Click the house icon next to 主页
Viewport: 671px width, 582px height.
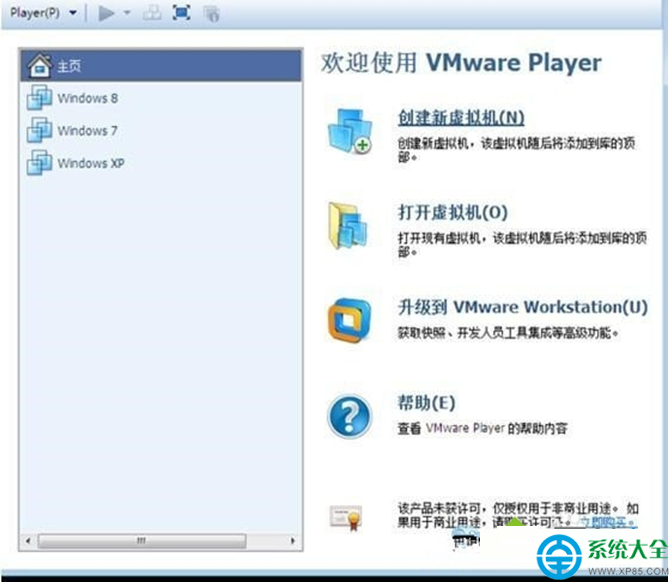[39, 65]
